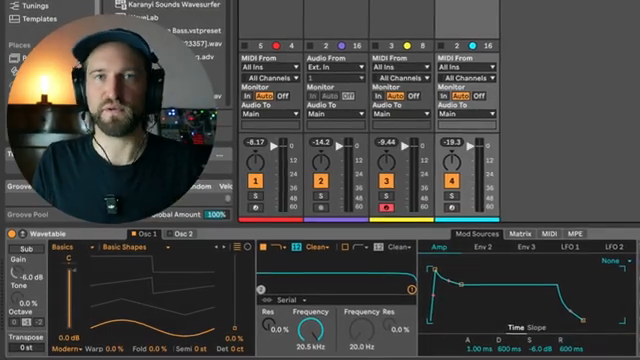Select the stacked-lines wavetable view icon
This screenshot has height=360, width=640.
tap(237, 247)
